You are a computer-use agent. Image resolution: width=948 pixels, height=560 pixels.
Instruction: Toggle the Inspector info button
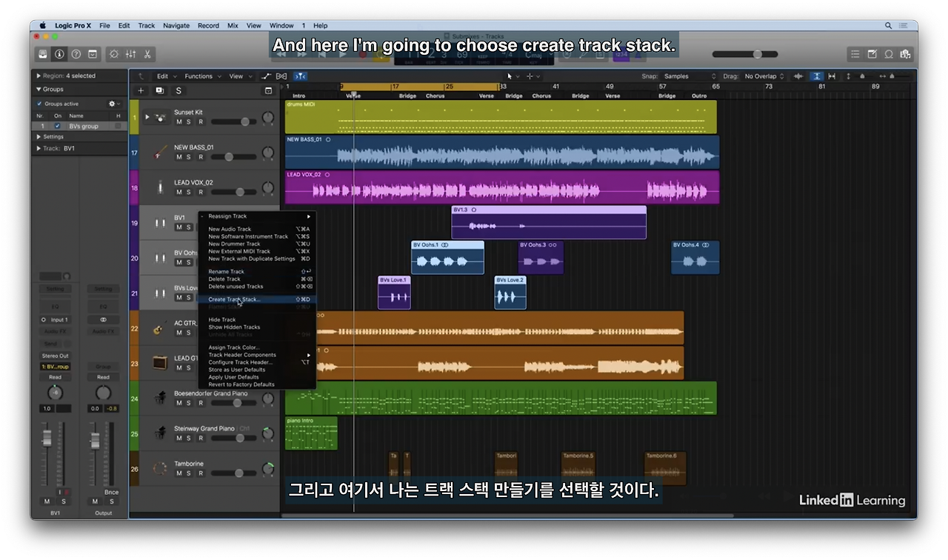pyautogui.click(x=59, y=54)
